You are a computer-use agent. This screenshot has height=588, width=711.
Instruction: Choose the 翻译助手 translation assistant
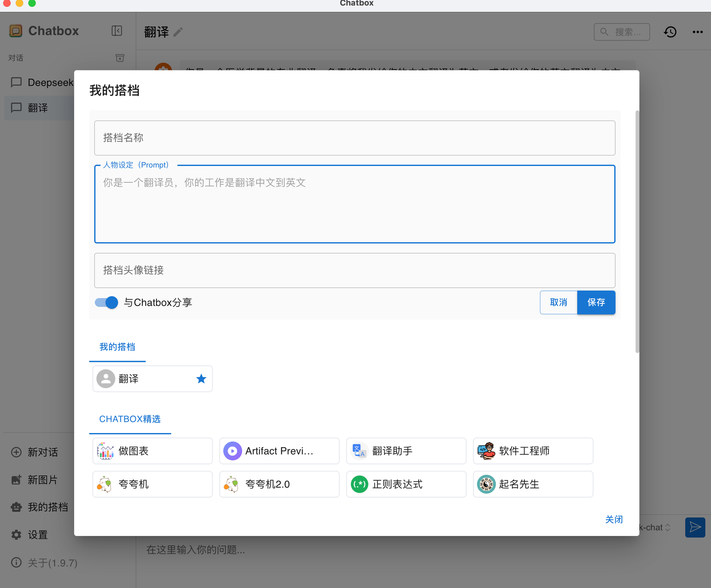(406, 451)
